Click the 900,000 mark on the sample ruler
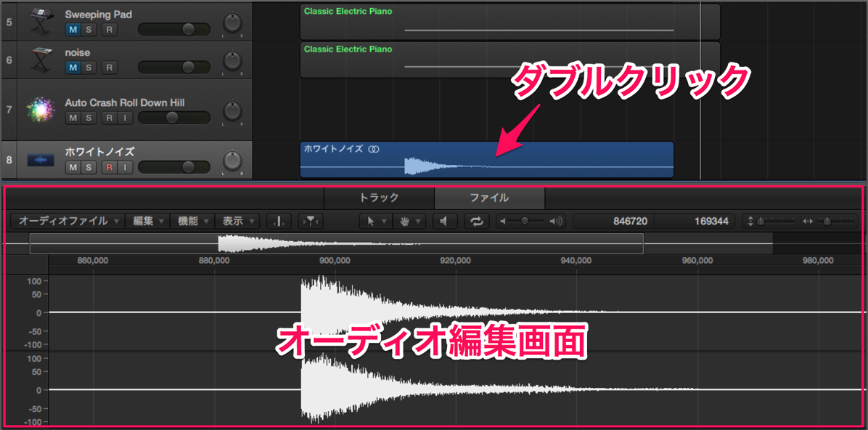This screenshot has height=430, width=868. pyautogui.click(x=335, y=260)
